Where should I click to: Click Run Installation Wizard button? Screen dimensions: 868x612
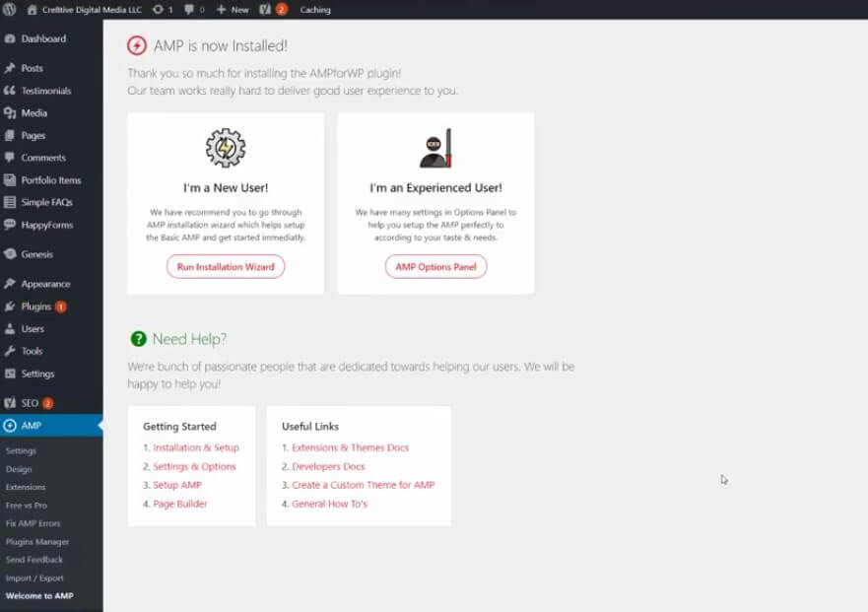point(226,266)
